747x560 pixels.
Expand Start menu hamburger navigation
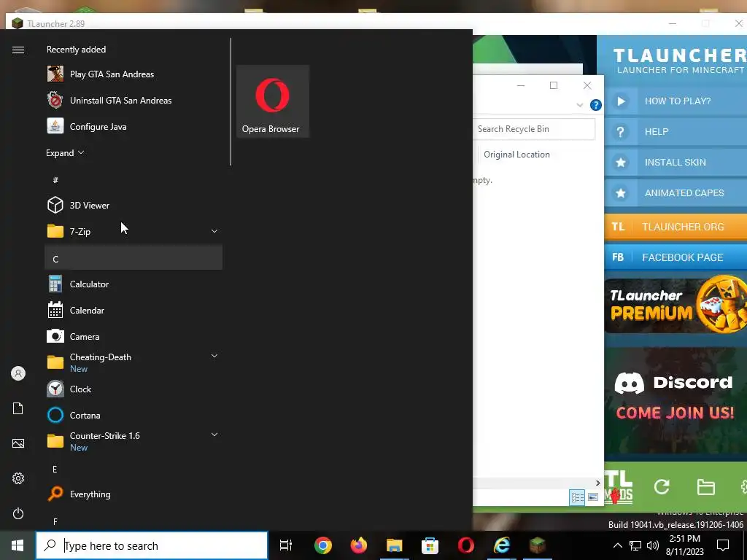tap(18, 50)
